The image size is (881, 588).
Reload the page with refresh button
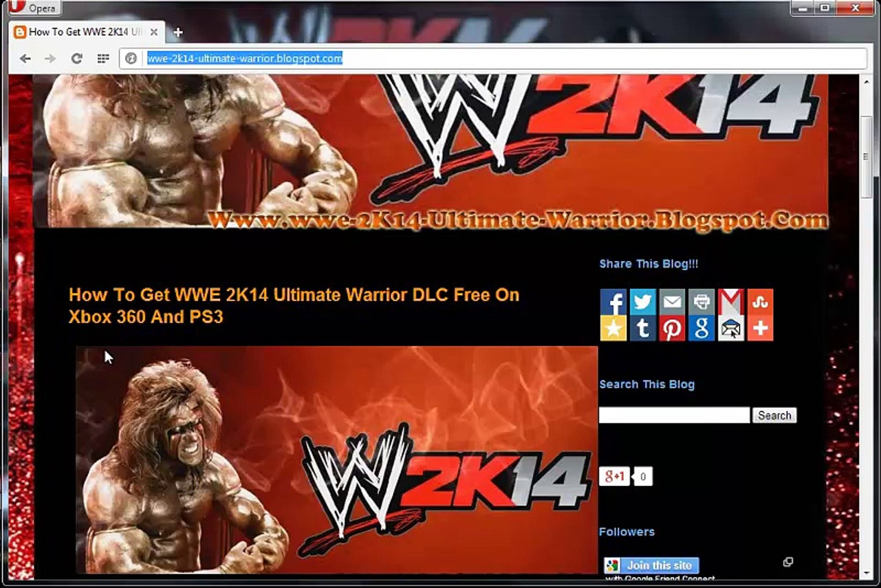pyautogui.click(x=77, y=58)
